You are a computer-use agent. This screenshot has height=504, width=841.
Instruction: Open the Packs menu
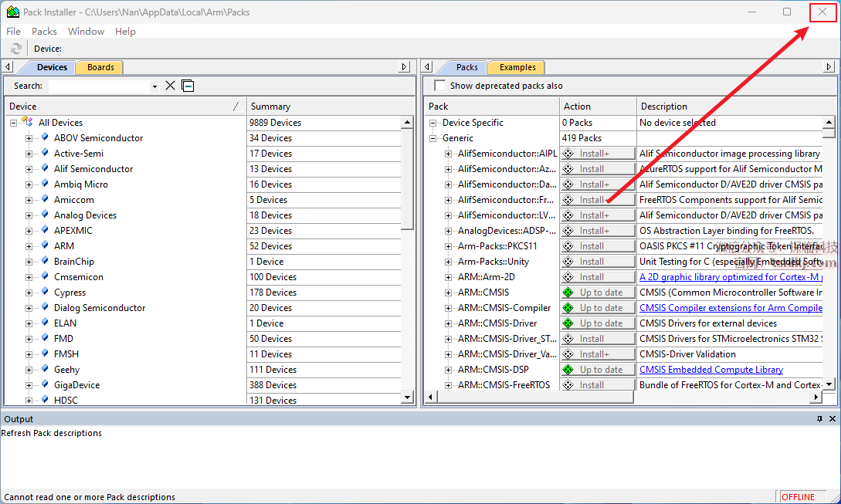(44, 32)
